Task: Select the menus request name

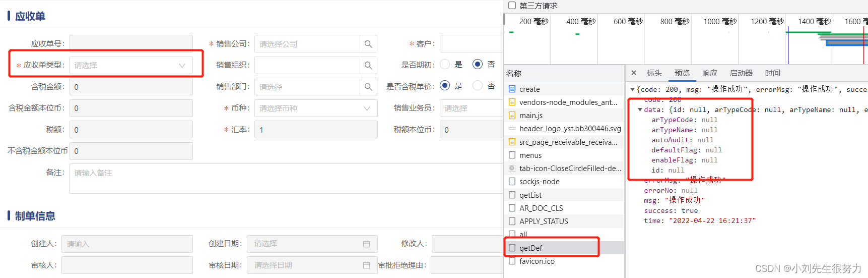Action: click(530, 155)
